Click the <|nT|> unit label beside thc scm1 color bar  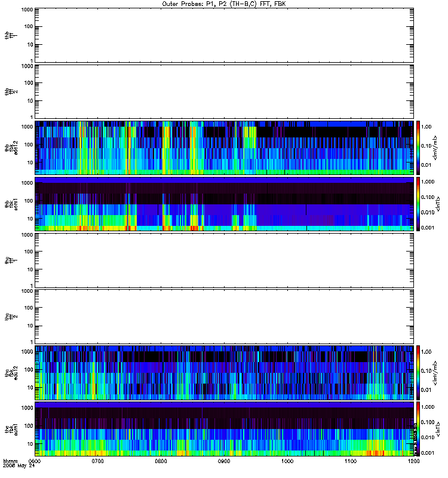coord(438,429)
